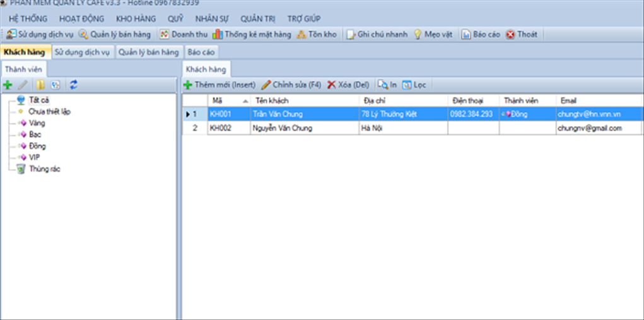Viewport: 644px width, 320px height.
Task: Open Tồn kho inventory warning icon
Action: pyautogui.click(x=302, y=35)
